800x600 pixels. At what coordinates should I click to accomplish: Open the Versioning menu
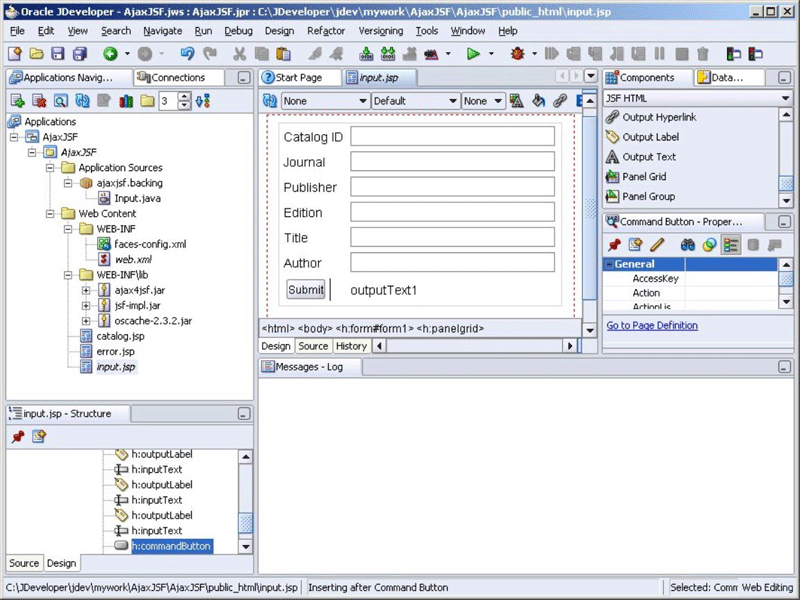tap(381, 31)
